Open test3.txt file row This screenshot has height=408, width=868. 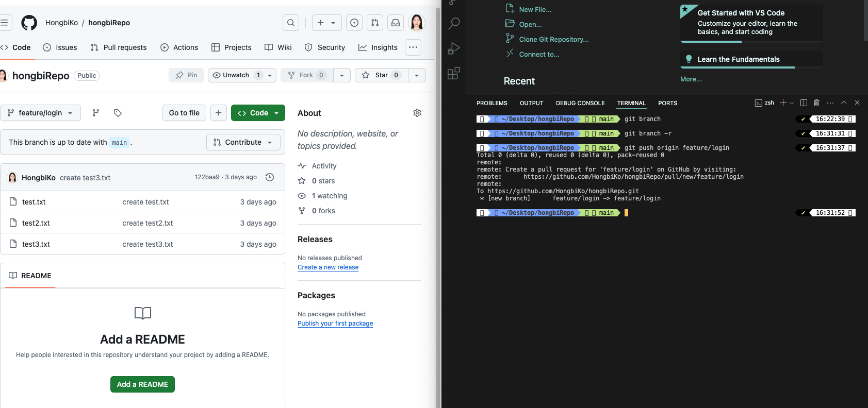click(x=142, y=244)
